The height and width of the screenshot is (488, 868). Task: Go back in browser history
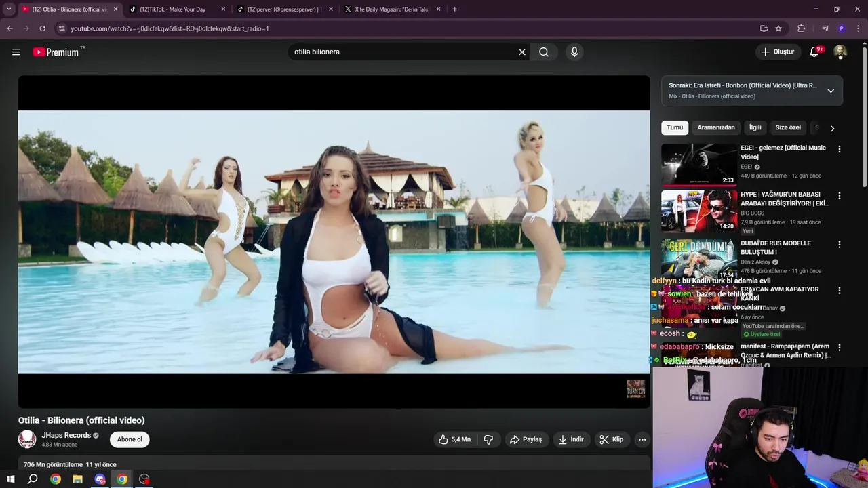pyautogui.click(x=10, y=28)
